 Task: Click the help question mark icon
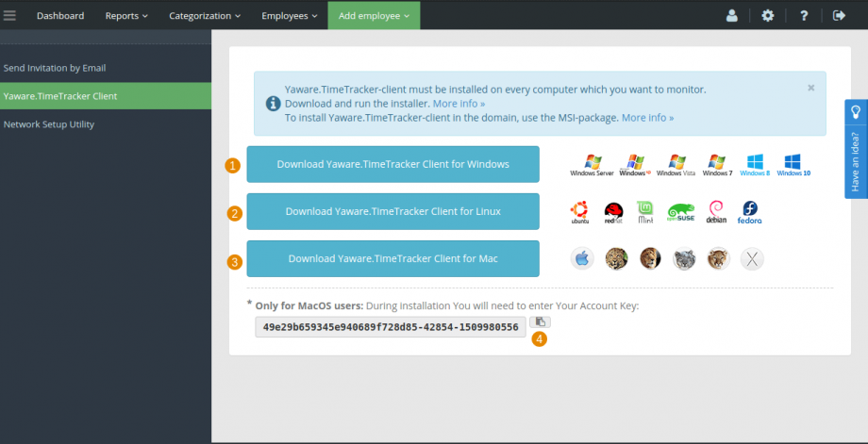[804, 15]
